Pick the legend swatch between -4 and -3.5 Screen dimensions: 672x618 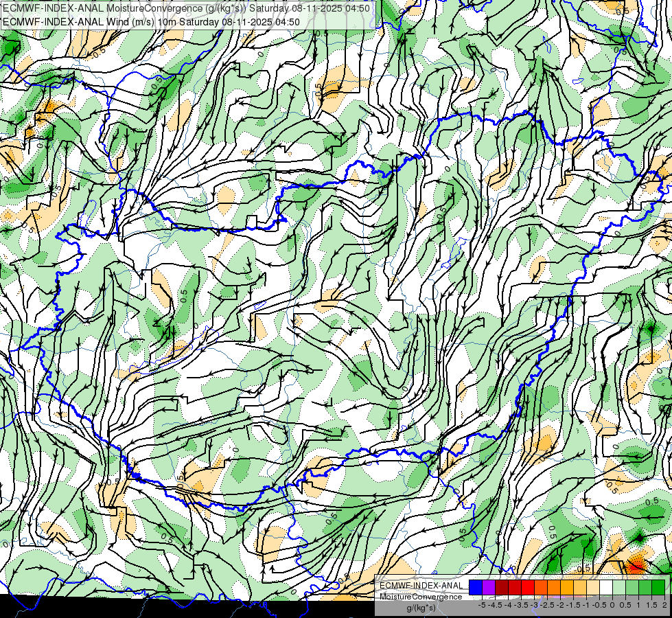(515, 588)
